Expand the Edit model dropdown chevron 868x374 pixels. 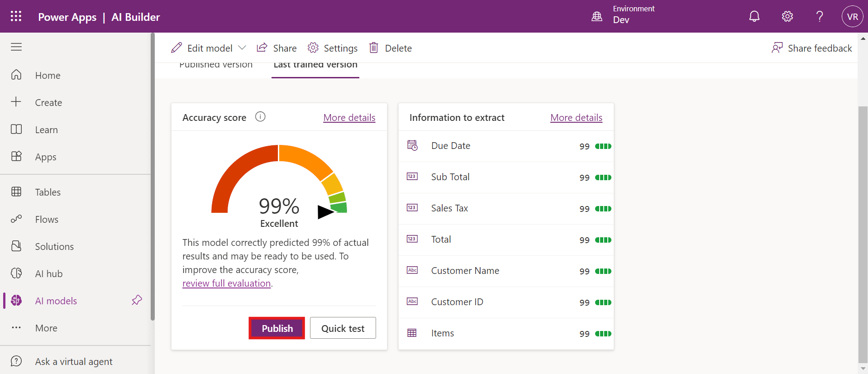click(x=242, y=48)
